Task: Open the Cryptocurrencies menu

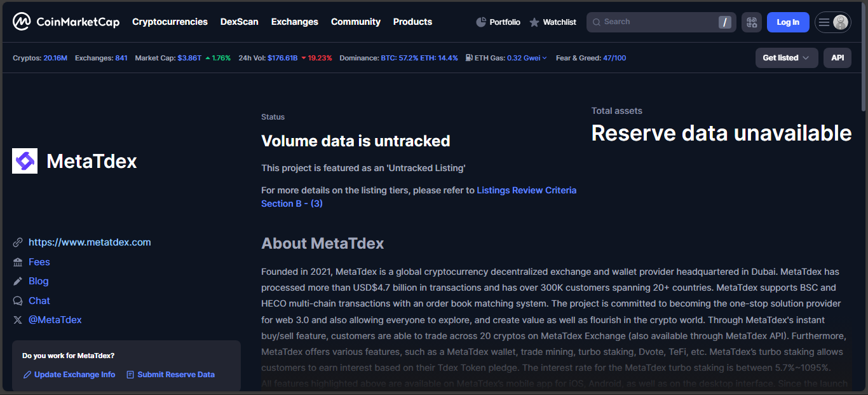Action: click(x=170, y=22)
